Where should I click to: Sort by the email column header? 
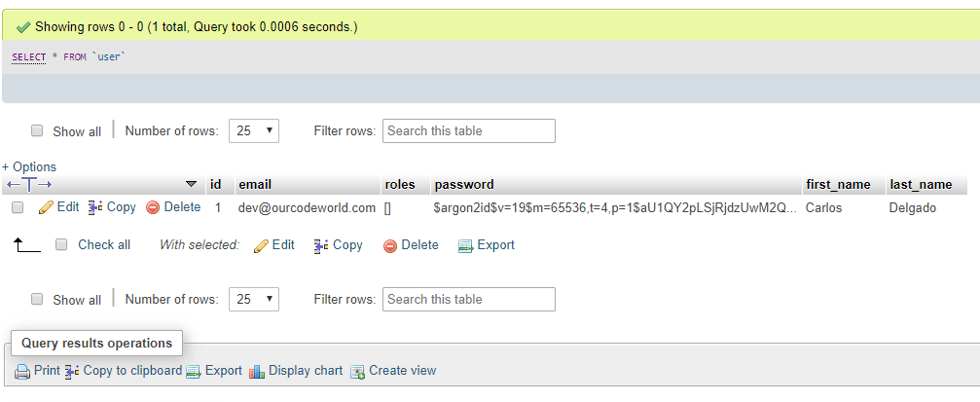[x=255, y=184]
